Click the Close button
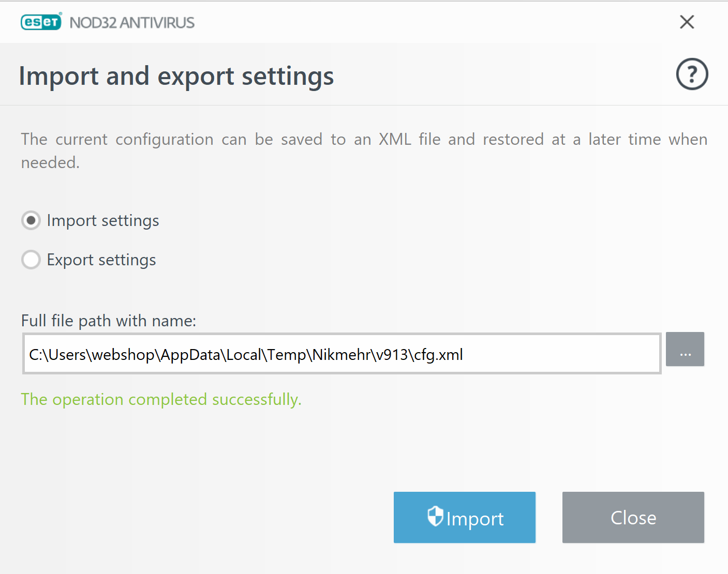Viewport: 728px width, 574px height. [x=633, y=517]
